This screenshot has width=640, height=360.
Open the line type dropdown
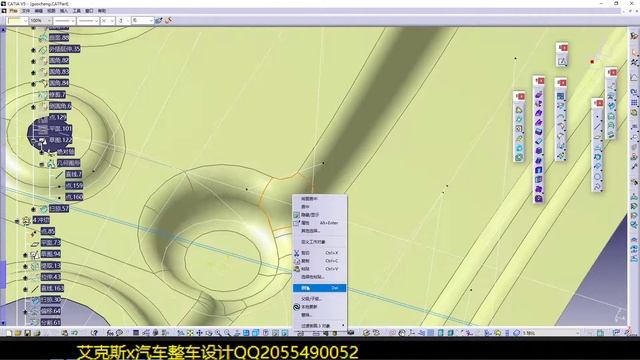click(x=88, y=20)
